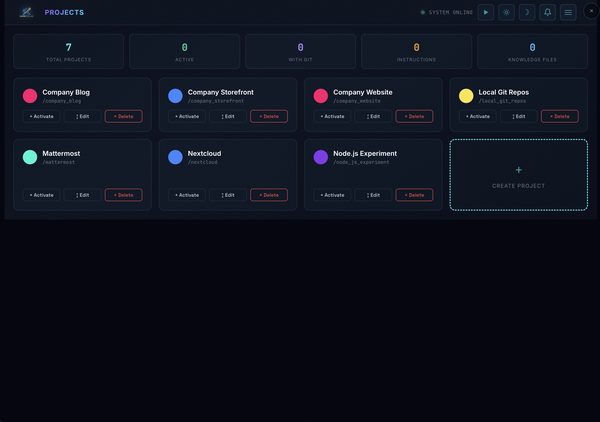The width and height of the screenshot is (600, 422).
Task: Activate the Company Website project
Action: tap(332, 116)
